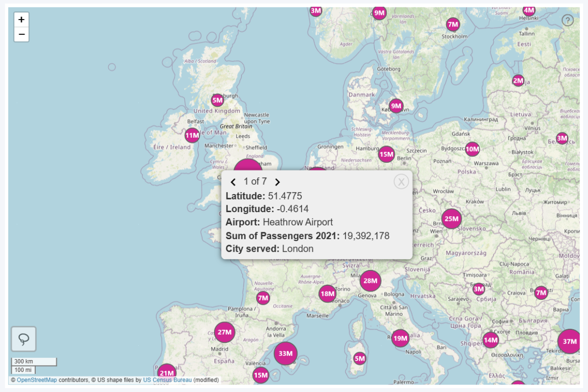The width and height of the screenshot is (588, 392).
Task: Select the 7M bubble near Stockholm
Action: (x=452, y=23)
